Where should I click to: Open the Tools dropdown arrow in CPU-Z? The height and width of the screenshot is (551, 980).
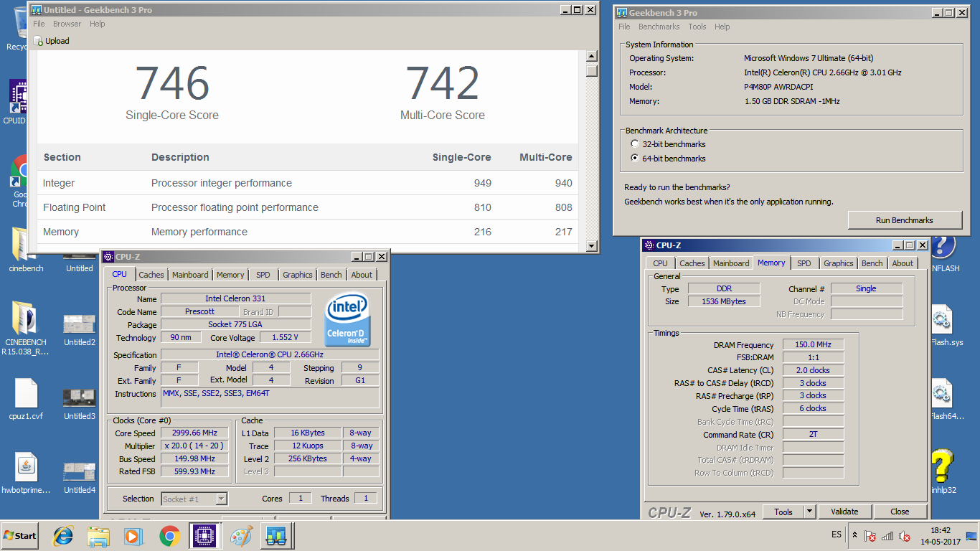click(809, 512)
